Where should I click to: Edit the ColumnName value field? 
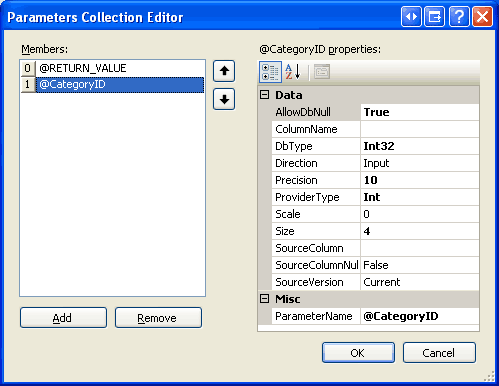point(420,129)
